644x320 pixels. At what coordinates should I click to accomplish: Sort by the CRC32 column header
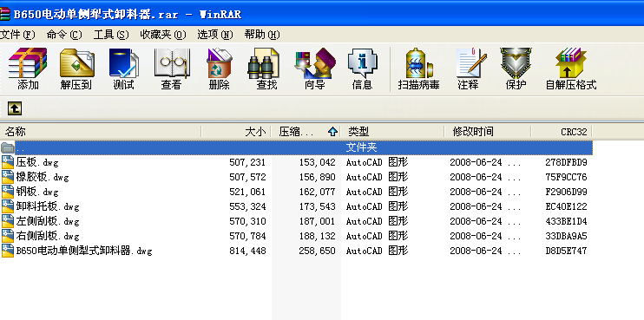[x=562, y=132]
